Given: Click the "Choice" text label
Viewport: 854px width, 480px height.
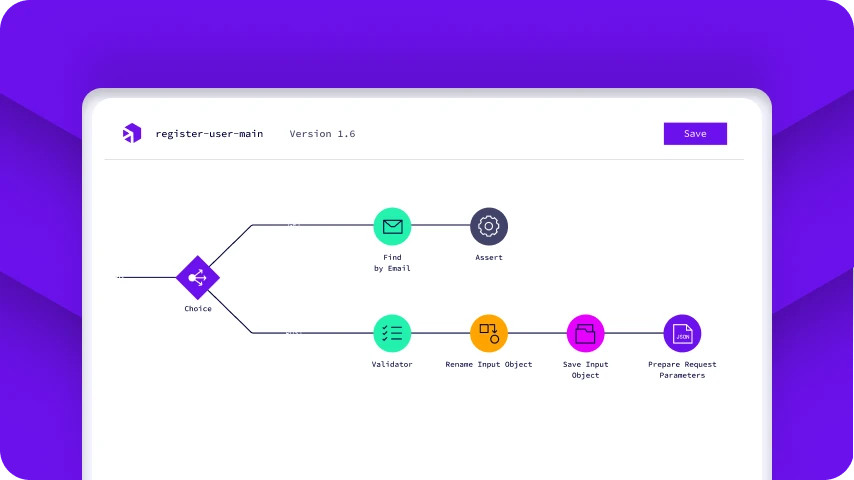Looking at the screenshot, I should click(x=198, y=309).
